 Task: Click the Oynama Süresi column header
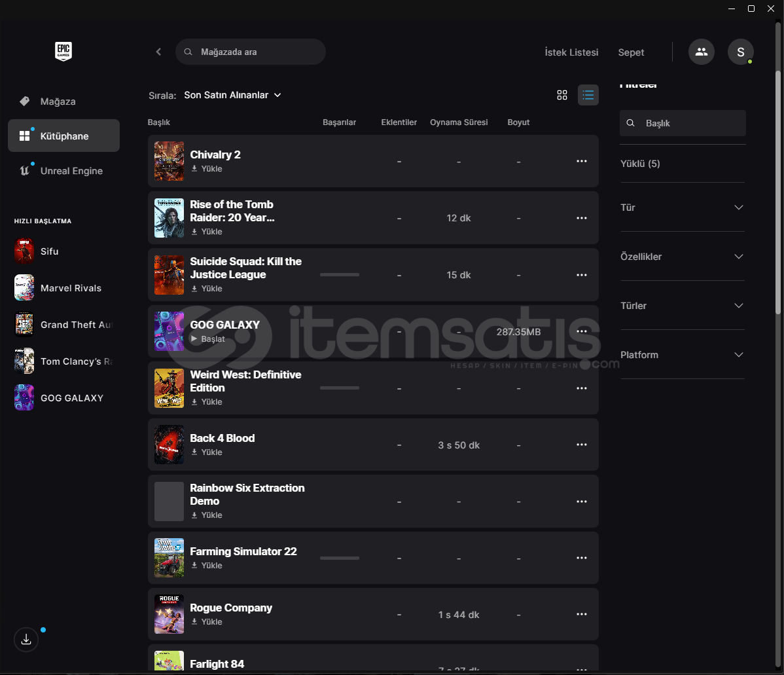tap(459, 122)
